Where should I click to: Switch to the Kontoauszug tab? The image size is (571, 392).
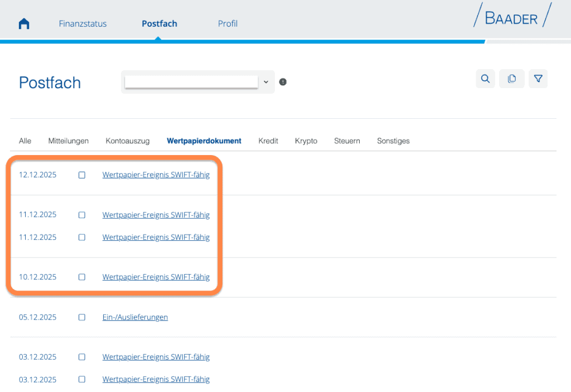(128, 141)
